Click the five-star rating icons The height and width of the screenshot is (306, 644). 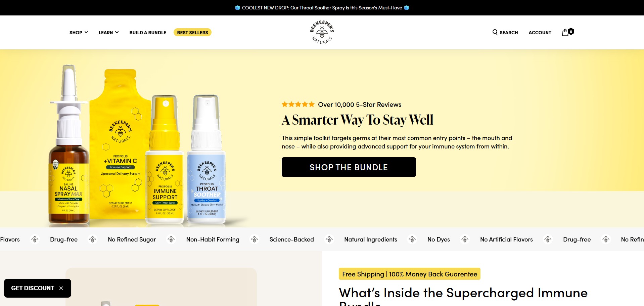coord(298,104)
